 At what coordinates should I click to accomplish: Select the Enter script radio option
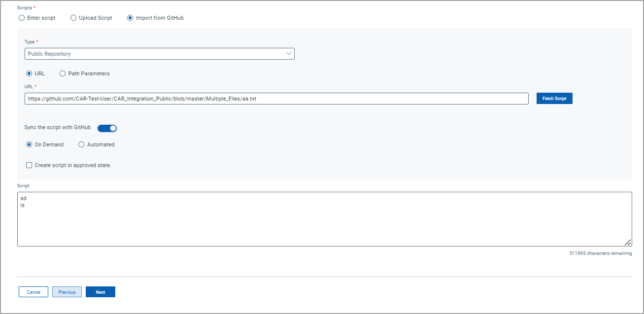coord(22,18)
